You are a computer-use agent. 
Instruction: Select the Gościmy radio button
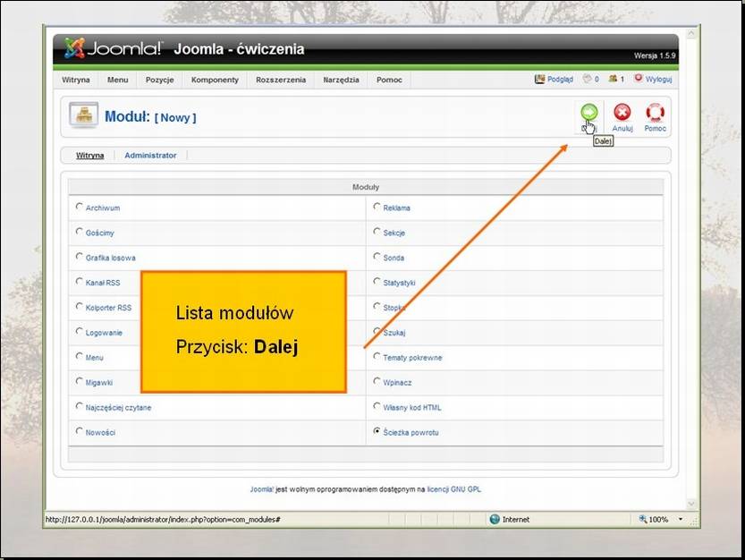click(80, 232)
